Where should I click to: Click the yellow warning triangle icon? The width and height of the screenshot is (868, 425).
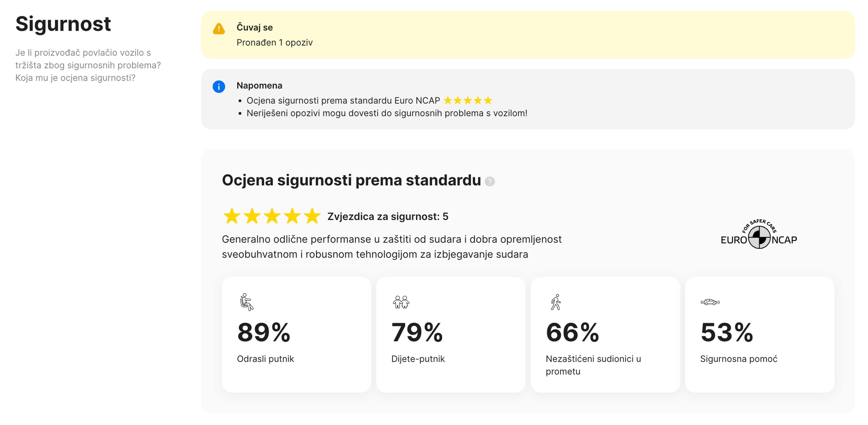coord(219,29)
